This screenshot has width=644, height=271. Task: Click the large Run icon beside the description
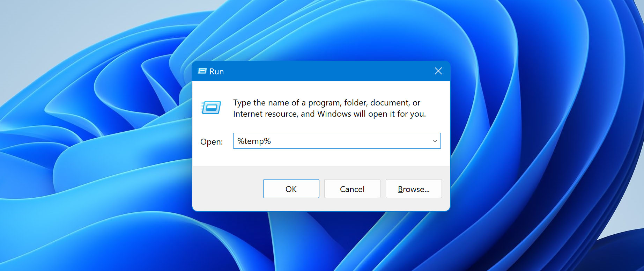[211, 108]
